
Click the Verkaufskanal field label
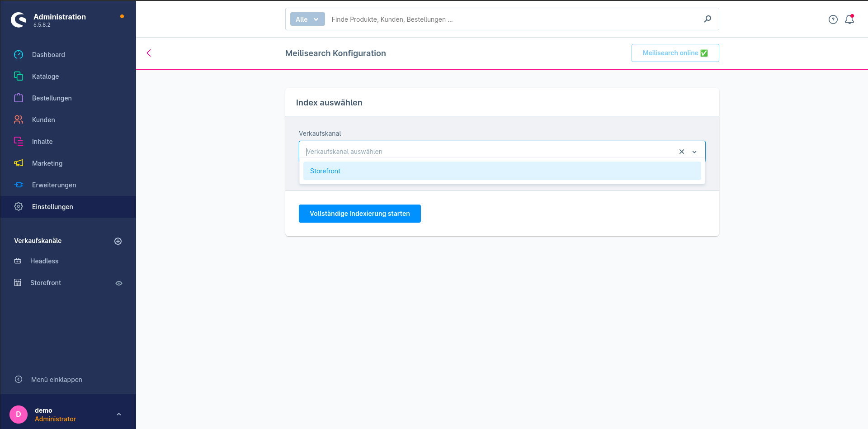coord(320,133)
